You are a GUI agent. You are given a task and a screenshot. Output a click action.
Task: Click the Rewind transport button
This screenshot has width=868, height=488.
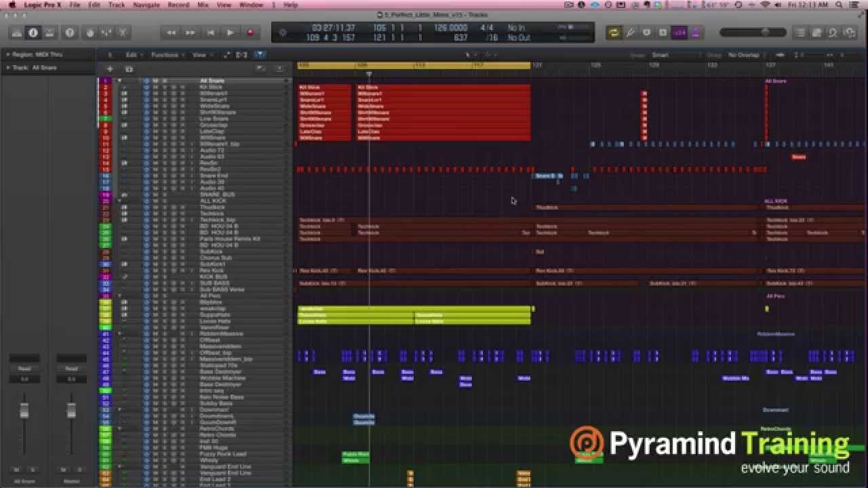[x=171, y=33]
